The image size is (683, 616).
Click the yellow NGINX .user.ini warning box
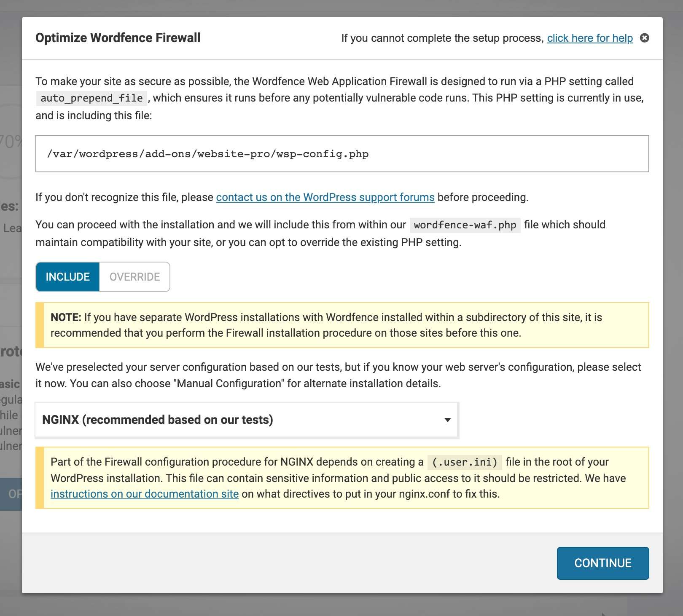342,478
